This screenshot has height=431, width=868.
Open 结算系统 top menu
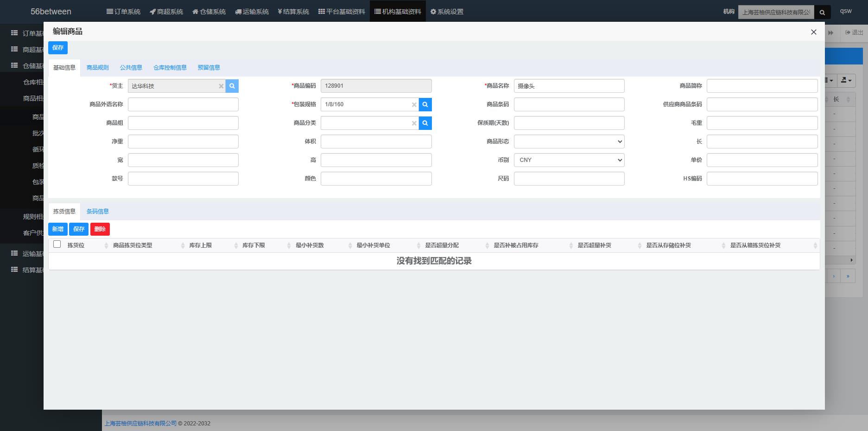click(293, 12)
